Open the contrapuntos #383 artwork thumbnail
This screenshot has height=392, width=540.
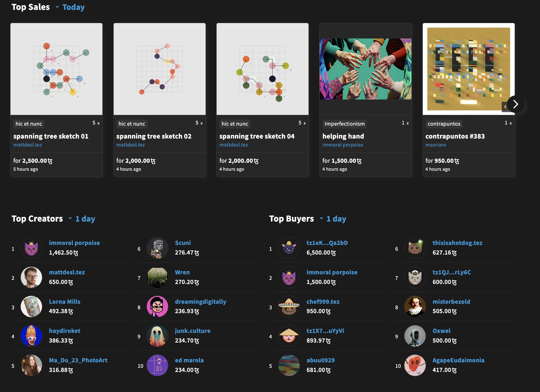[468, 69]
